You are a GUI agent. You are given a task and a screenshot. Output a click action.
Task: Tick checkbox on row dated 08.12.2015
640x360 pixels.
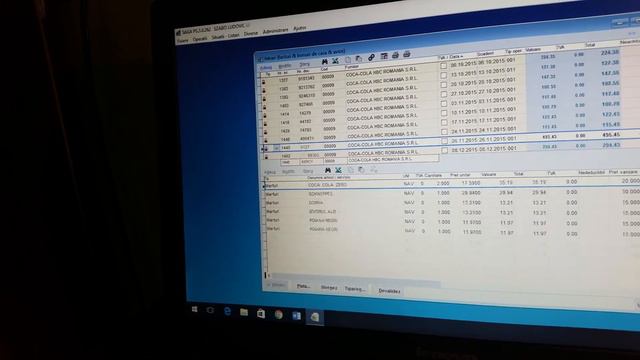(444, 151)
